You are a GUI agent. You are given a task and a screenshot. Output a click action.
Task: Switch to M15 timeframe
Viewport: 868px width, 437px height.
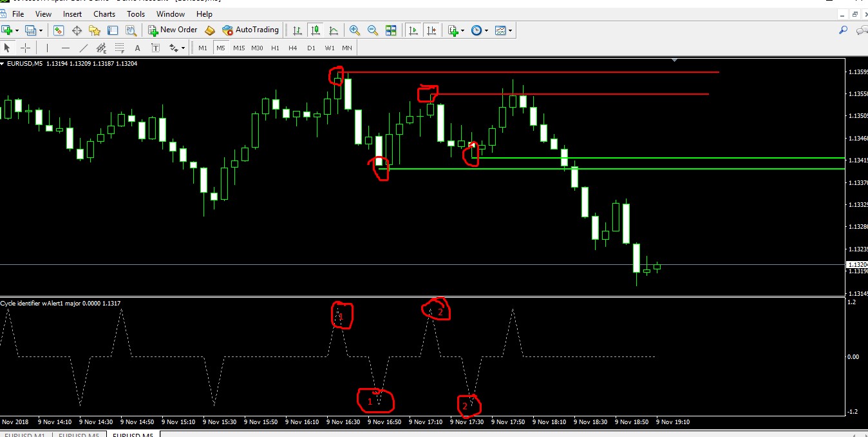pyautogui.click(x=239, y=48)
